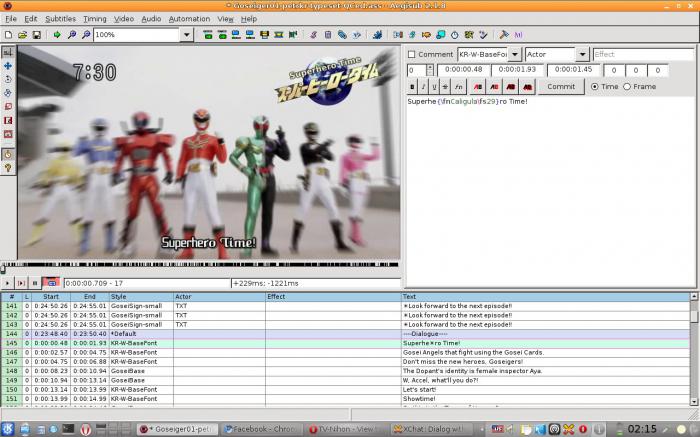Open the zoom percentage dropdown

pos(187,34)
